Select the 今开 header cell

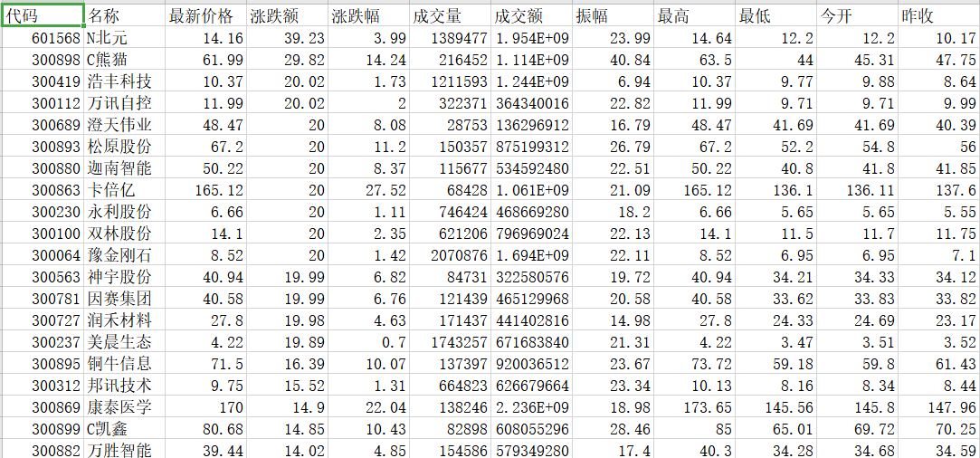click(x=858, y=15)
